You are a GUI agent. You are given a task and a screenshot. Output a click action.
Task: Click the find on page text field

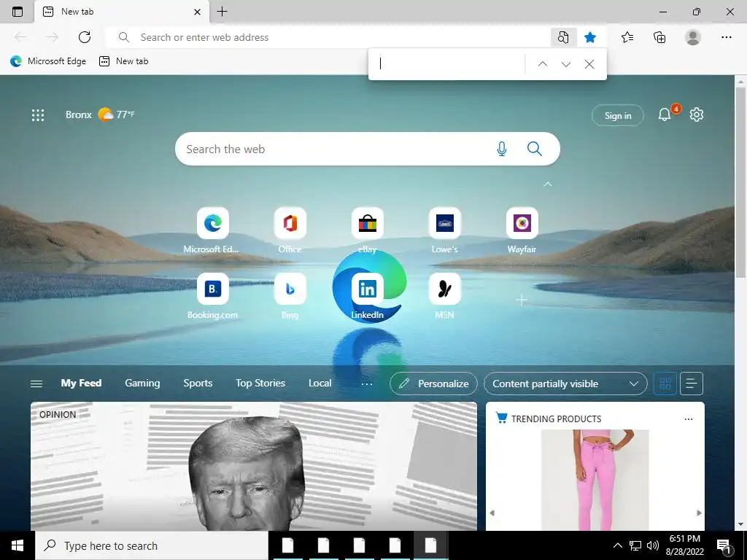[449, 64]
